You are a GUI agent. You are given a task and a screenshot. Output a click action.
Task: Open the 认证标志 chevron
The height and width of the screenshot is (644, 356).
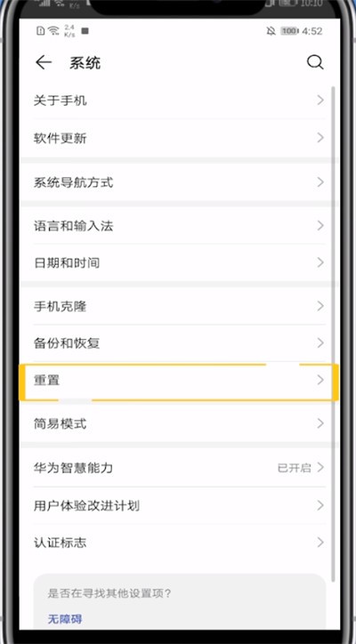tap(320, 543)
